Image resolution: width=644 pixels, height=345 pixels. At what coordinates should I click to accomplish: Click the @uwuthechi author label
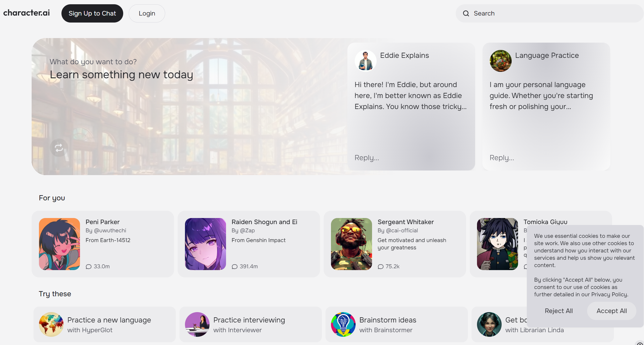[110, 231]
